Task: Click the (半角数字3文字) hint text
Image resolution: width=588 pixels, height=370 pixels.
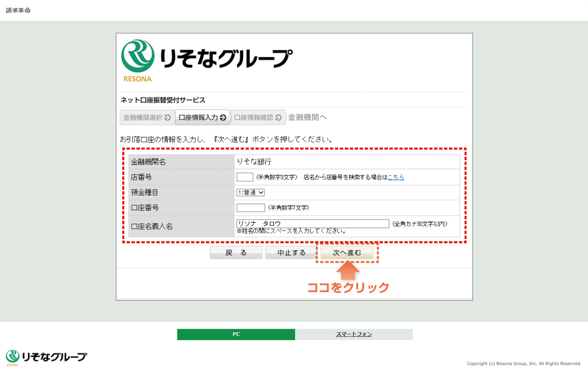Action: (276, 177)
